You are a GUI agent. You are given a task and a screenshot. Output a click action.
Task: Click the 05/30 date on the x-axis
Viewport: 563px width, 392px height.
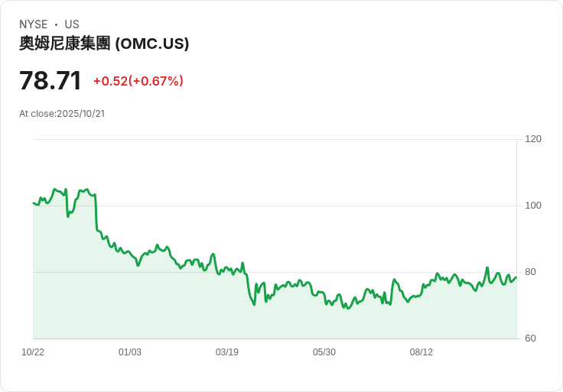(324, 352)
